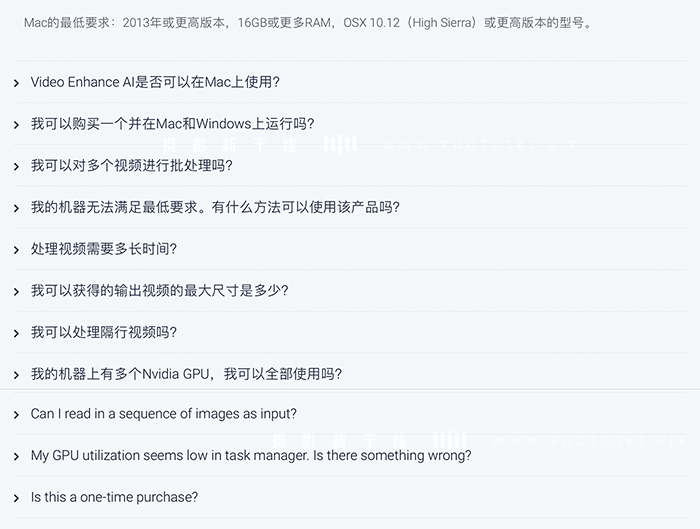Screen dimensions: 700x529
Task: Click the question text '处理视频需要多长时间?'
Action: pos(104,249)
